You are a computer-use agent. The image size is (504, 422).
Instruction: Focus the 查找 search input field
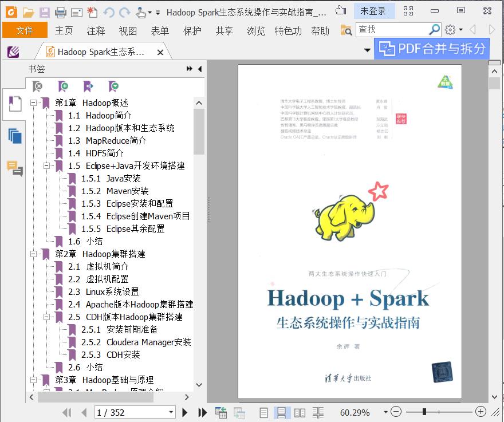tap(392, 30)
